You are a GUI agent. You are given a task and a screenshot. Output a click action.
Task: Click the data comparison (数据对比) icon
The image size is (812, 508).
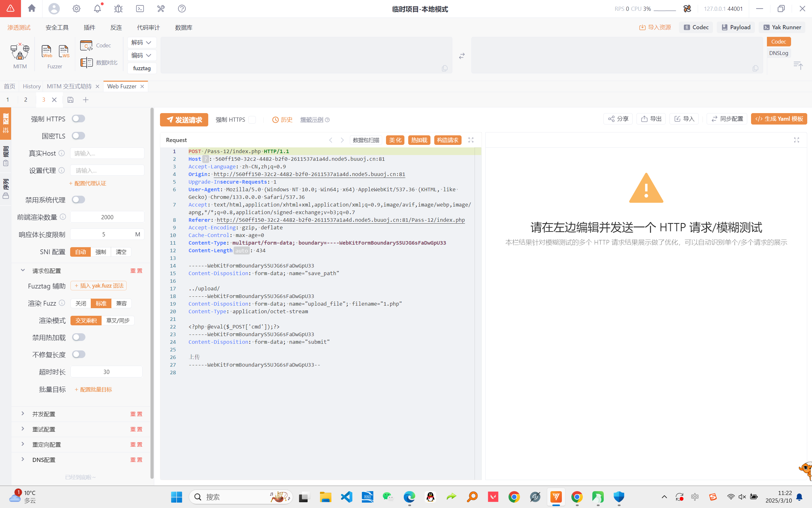pos(87,63)
